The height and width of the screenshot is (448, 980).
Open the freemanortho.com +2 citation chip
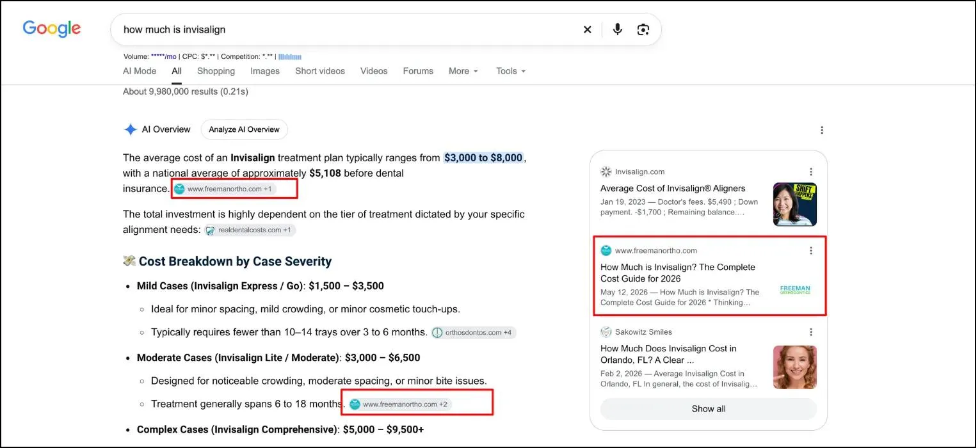400,404
